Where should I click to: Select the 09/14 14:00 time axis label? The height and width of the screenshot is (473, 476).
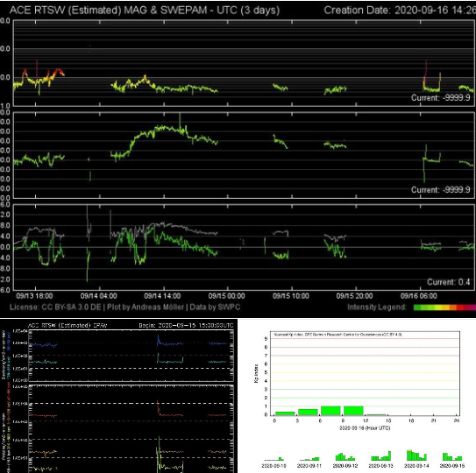tap(162, 296)
